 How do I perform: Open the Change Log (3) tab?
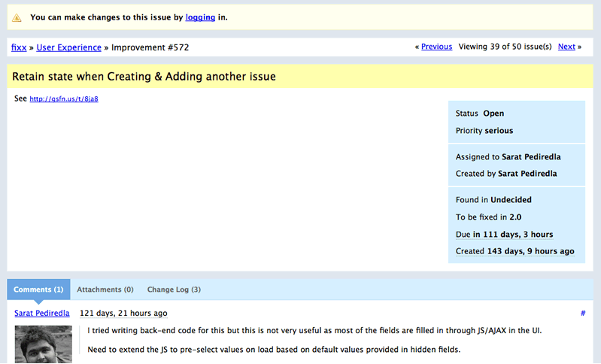point(174,290)
